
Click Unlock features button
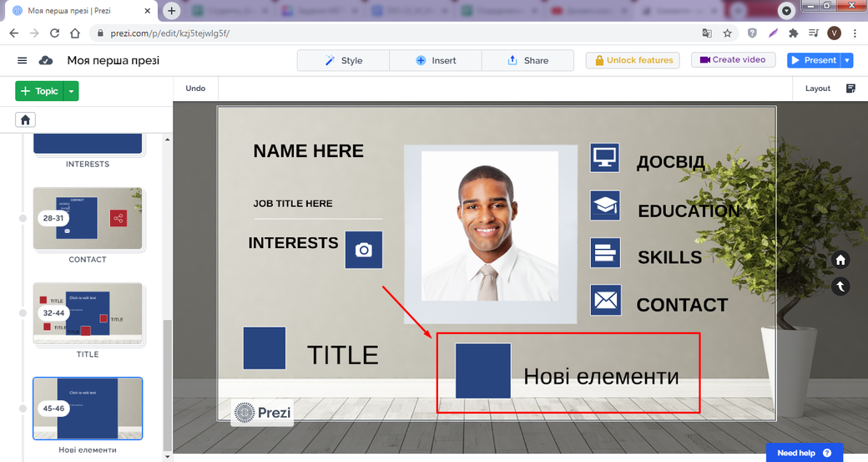pyautogui.click(x=633, y=60)
